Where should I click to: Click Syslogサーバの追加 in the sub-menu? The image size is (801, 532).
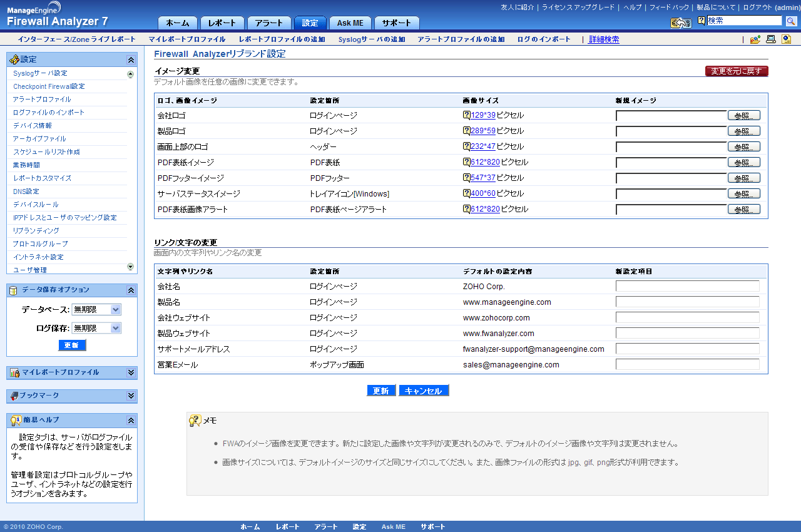pos(372,39)
